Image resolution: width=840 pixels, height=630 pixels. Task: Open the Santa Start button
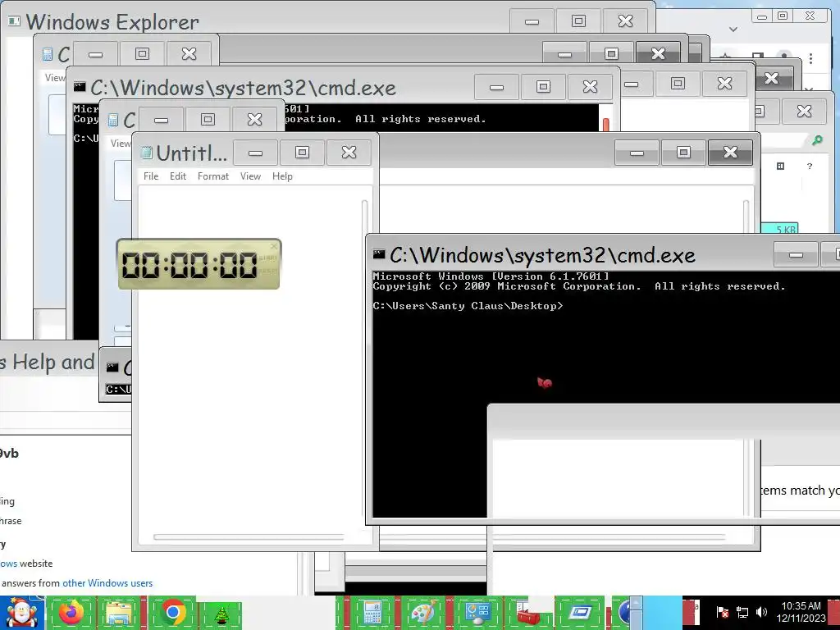(22, 613)
